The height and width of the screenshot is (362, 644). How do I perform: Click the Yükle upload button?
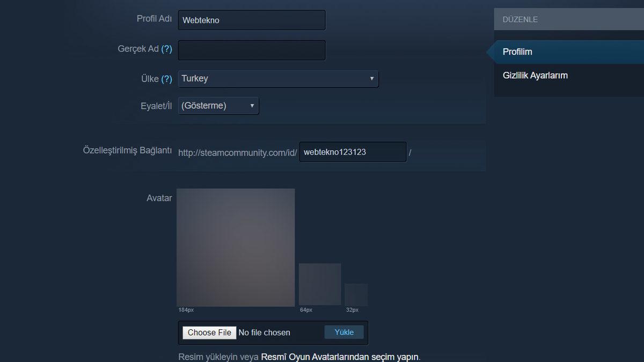(343, 331)
